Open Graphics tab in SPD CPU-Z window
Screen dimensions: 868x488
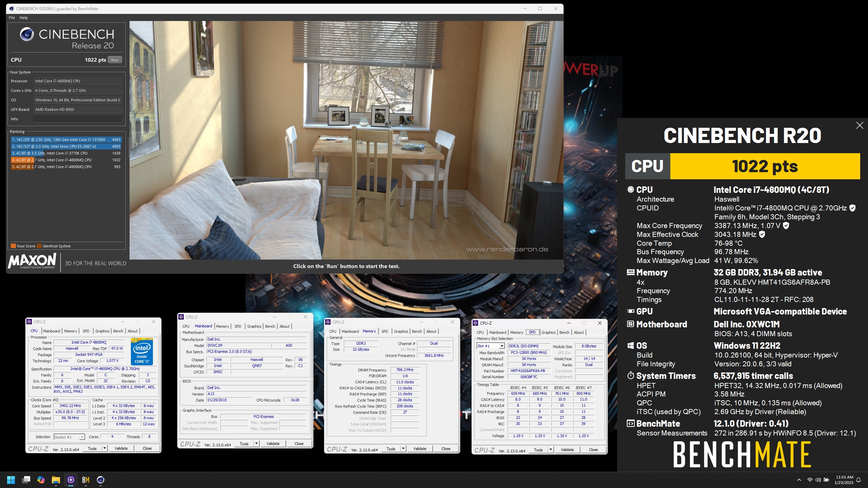click(x=549, y=332)
